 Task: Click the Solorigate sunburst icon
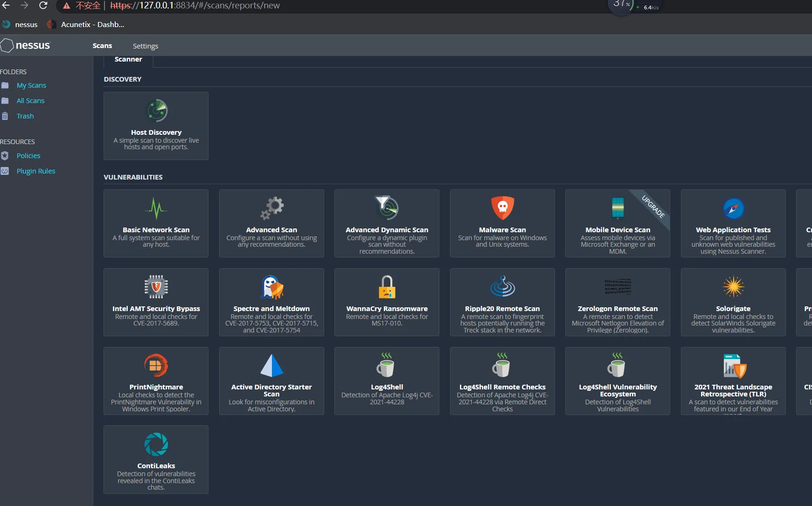(733, 286)
